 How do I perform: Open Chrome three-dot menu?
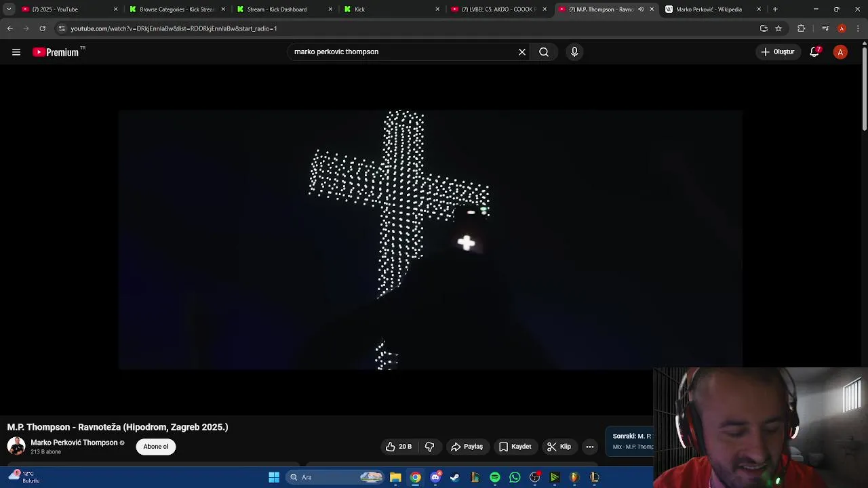pyautogui.click(x=859, y=28)
